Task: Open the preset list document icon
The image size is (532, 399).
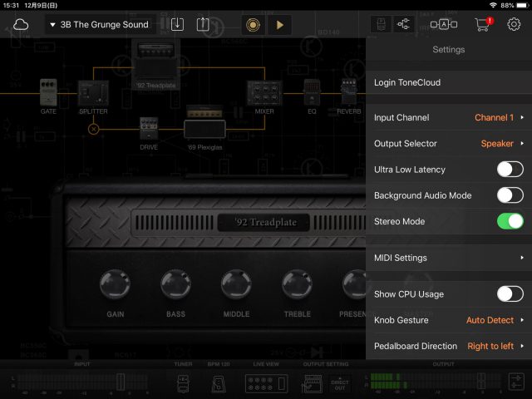Action: pos(381,24)
